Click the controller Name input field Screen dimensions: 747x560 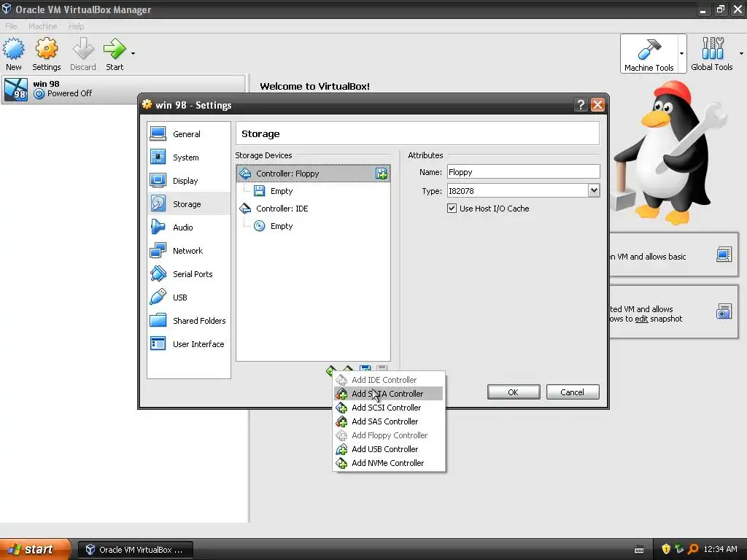click(523, 172)
